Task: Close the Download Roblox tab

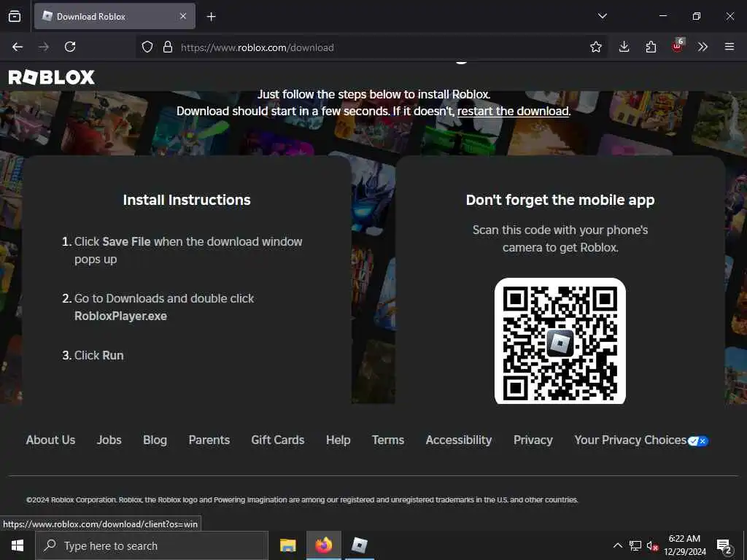Action: pos(183,16)
